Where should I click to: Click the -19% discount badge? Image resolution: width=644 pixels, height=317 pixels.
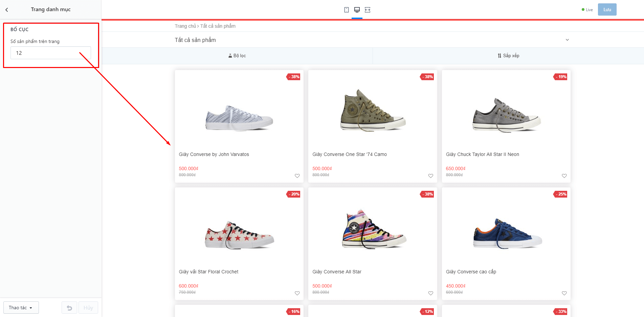point(561,77)
